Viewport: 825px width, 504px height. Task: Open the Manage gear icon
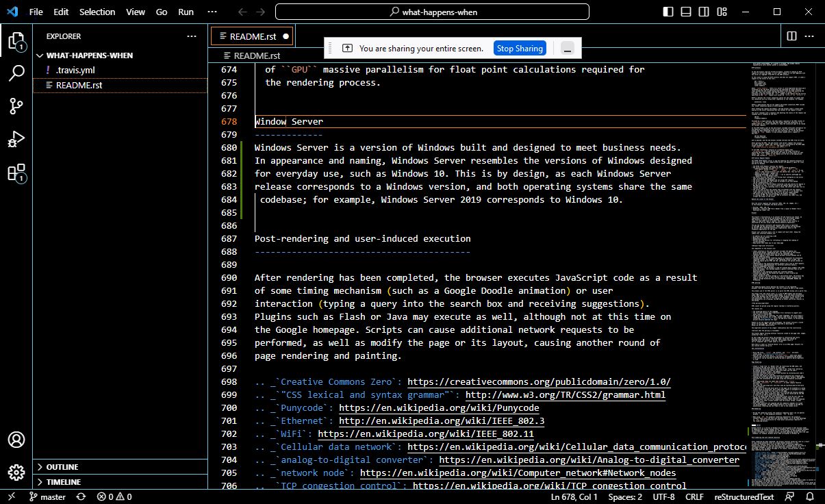pos(16,472)
